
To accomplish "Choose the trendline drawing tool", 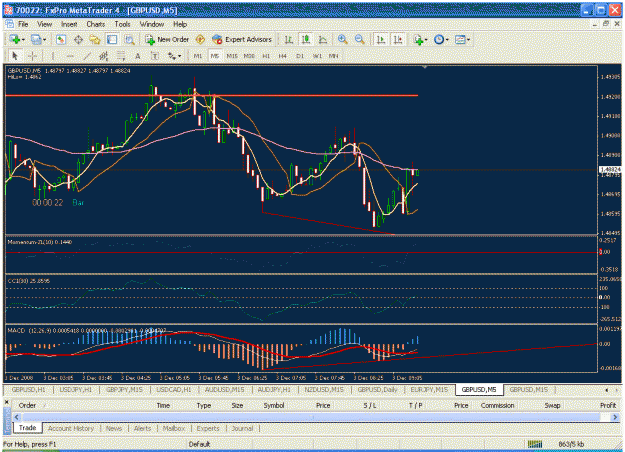I will (87, 56).
